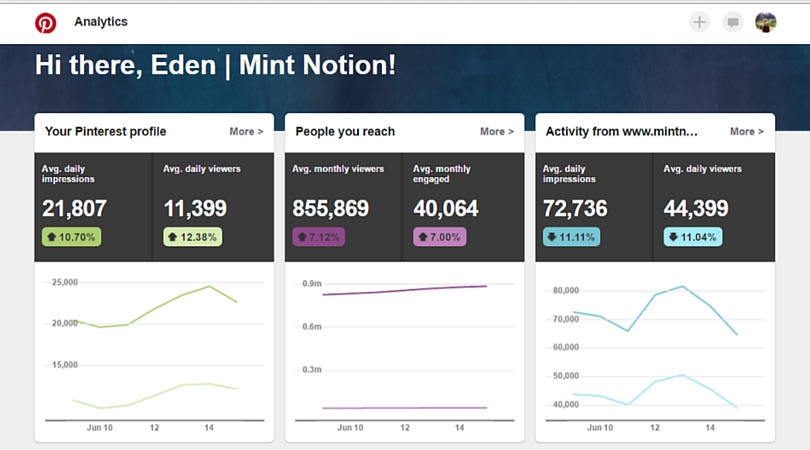The height and width of the screenshot is (450, 810).
Task: Click the pink 7.00% increase badge
Action: [440, 237]
